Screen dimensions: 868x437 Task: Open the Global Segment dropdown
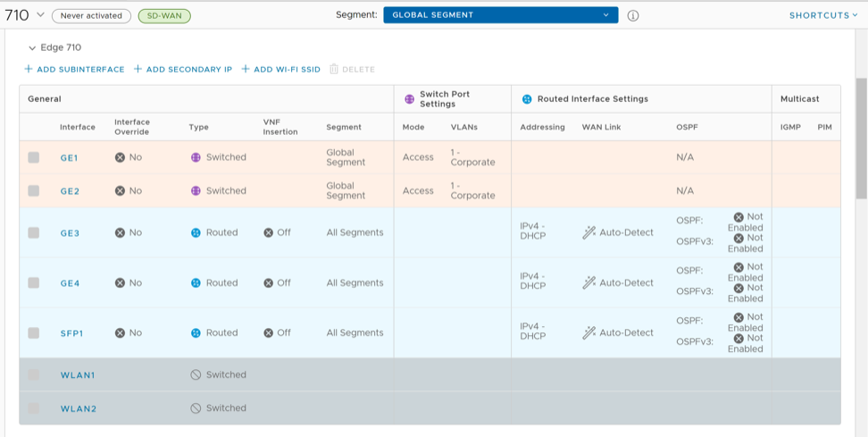(500, 15)
